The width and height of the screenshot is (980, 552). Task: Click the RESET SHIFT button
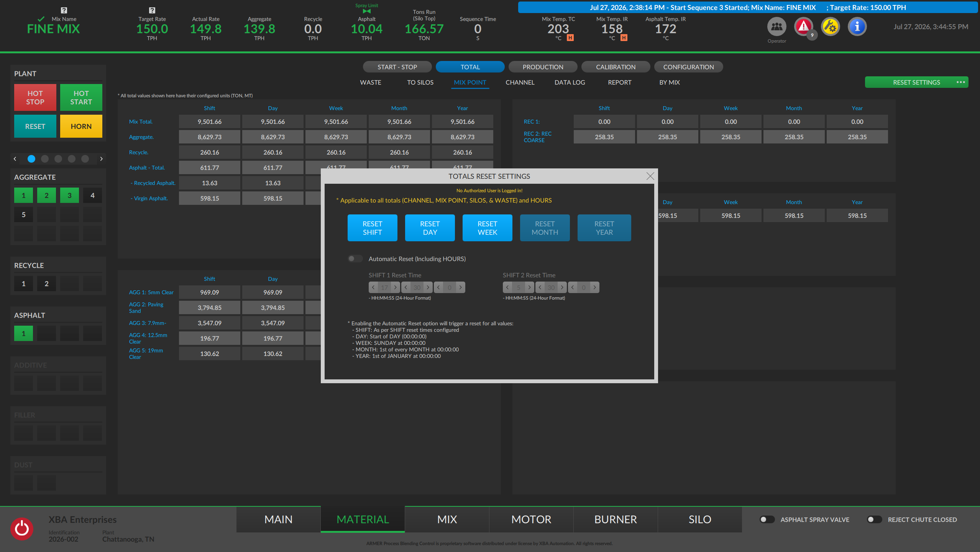click(372, 228)
